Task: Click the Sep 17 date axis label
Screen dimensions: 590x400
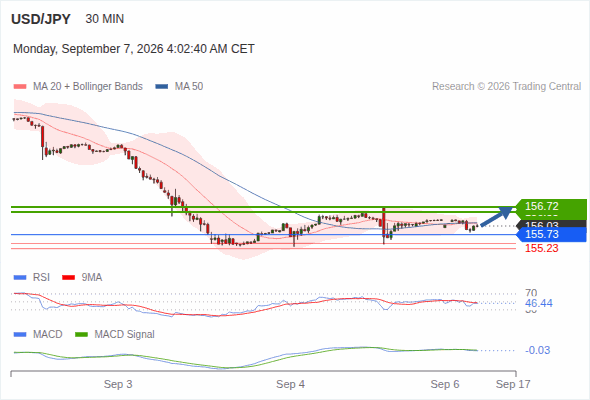Action: pyautogui.click(x=513, y=384)
